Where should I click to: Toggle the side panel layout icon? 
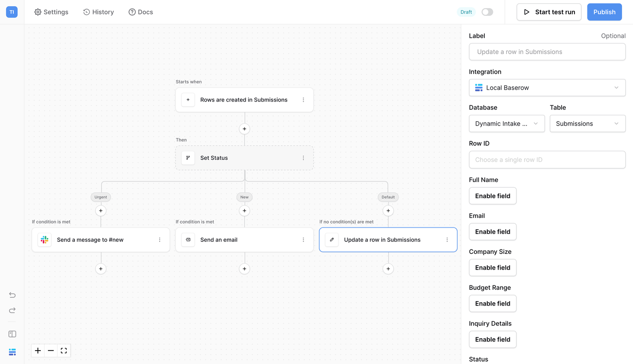point(12,334)
